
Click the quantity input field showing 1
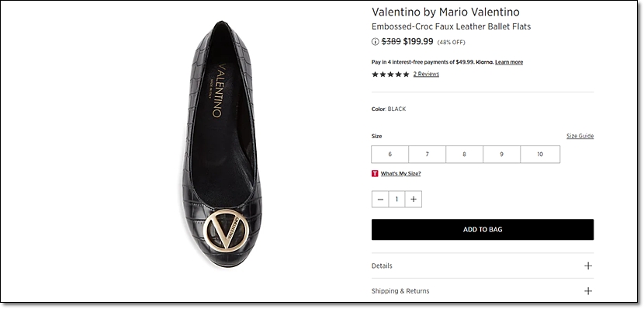click(396, 200)
